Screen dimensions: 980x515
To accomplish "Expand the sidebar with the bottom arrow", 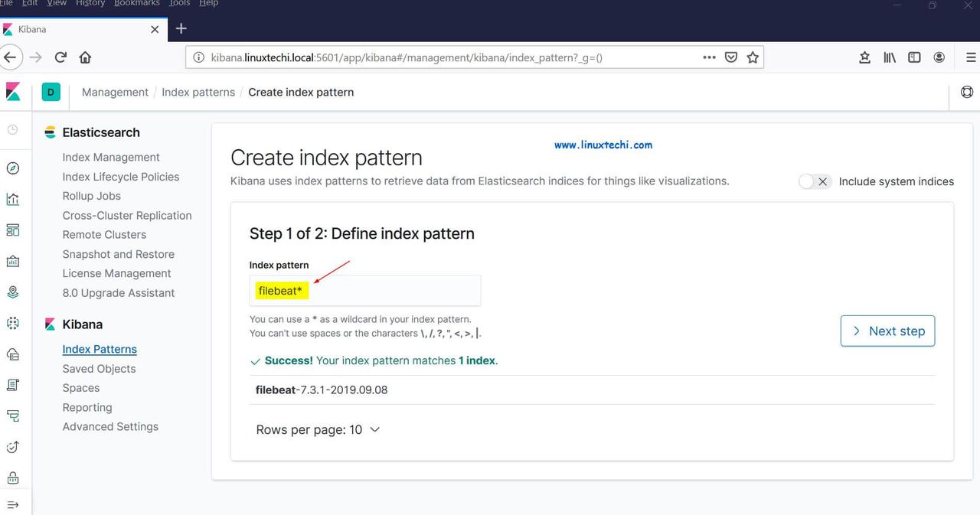I will [x=12, y=505].
